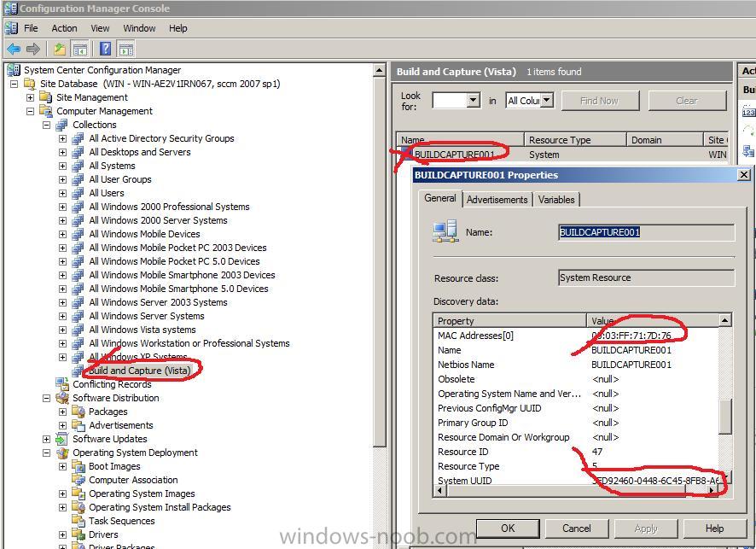The height and width of the screenshot is (549, 756).
Task: Click the Conflicting Records icon
Action: coord(62,384)
